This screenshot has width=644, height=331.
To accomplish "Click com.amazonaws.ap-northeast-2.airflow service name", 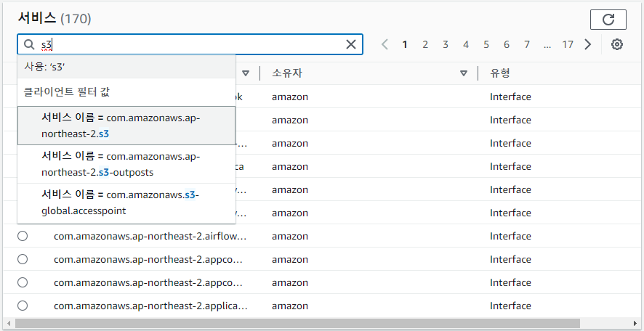I will point(150,236).
